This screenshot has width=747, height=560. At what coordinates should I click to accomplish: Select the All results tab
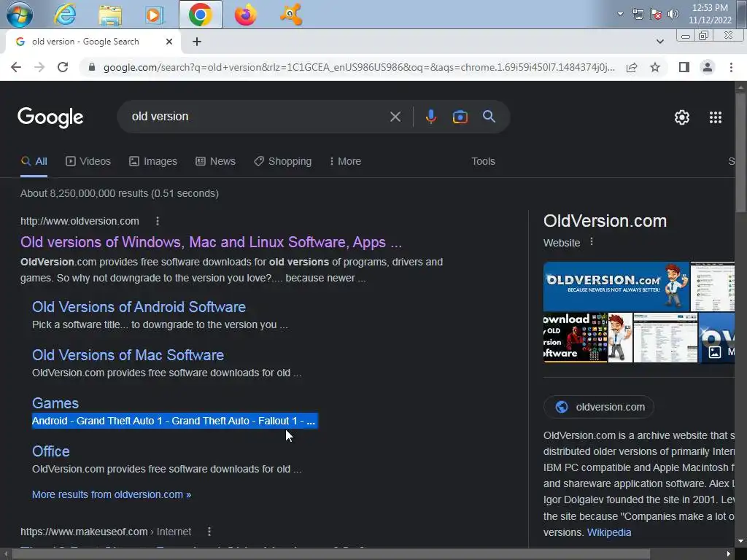click(x=34, y=161)
